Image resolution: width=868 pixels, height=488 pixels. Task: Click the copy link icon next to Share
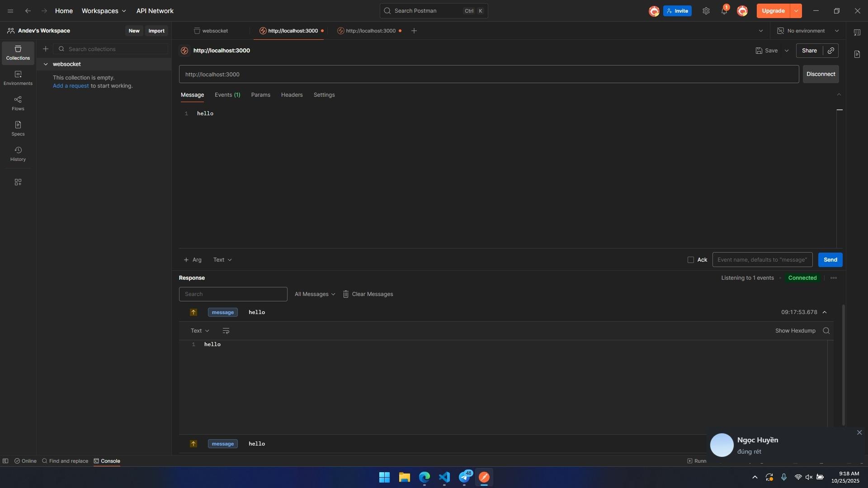pyautogui.click(x=831, y=51)
